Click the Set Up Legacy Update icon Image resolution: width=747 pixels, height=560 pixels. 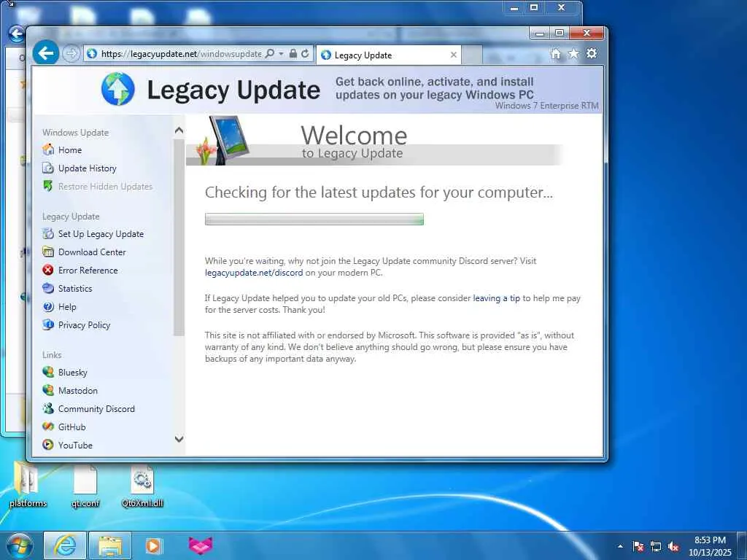(x=48, y=233)
